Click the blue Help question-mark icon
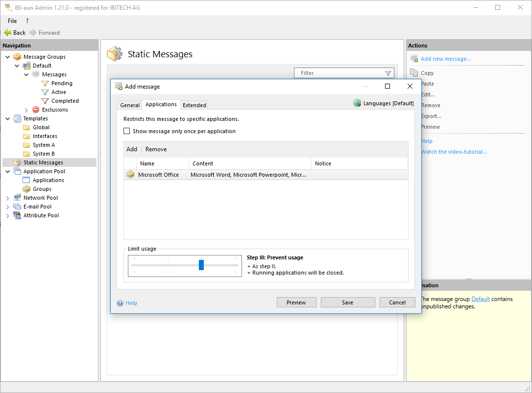Screen dimensions: 532x393 (120, 303)
